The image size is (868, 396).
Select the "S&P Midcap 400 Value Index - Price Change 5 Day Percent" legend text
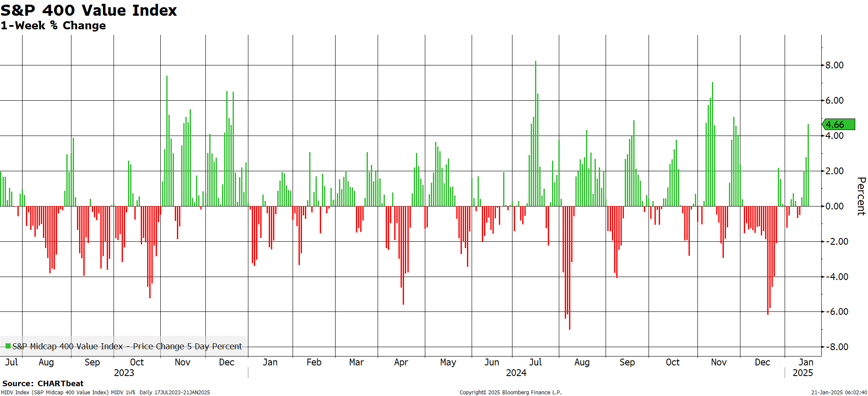127,346
